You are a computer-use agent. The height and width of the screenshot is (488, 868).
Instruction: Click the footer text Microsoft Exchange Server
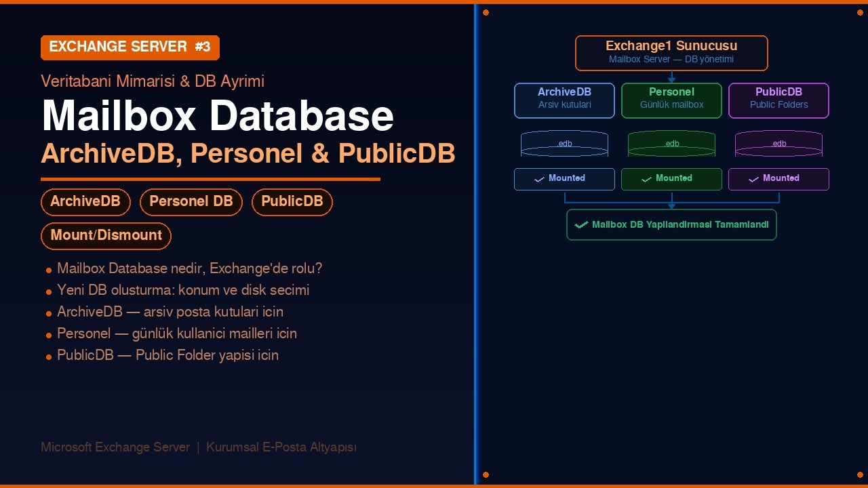click(x=115, y=447)
